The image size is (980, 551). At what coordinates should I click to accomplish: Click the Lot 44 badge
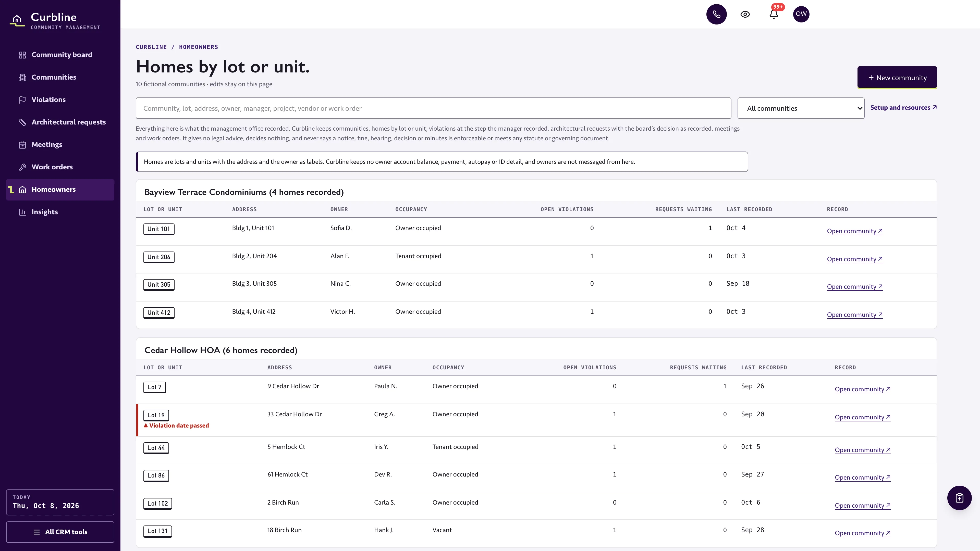(156, 448)
